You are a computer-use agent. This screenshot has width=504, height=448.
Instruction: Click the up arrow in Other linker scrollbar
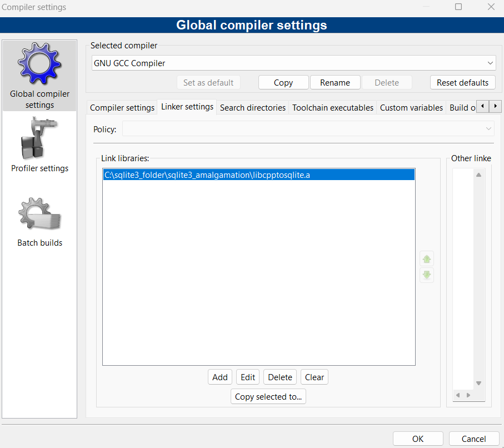coord(478,173)
